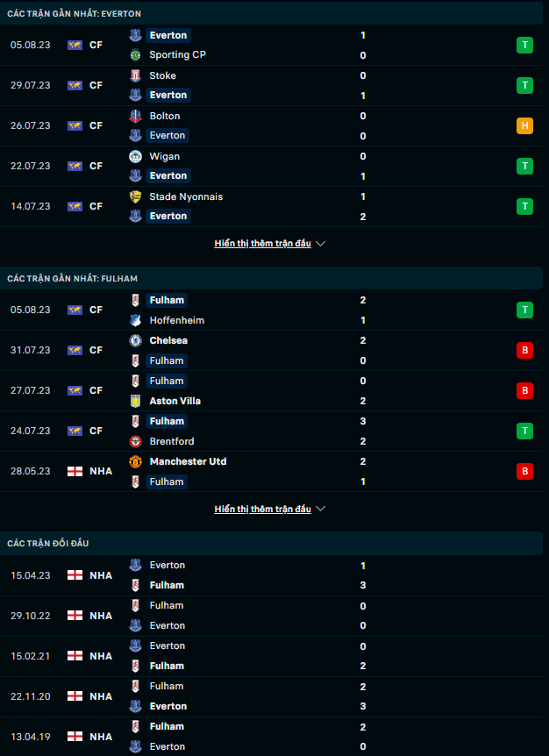Click the Bolton club crest icon
This screenshot has height=756, width=549.
(135, 116)
